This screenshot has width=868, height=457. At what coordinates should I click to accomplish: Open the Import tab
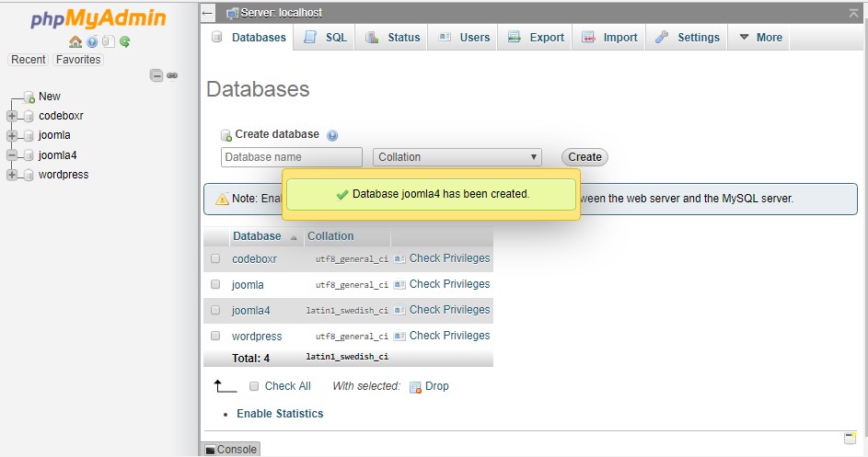(609, 38)
